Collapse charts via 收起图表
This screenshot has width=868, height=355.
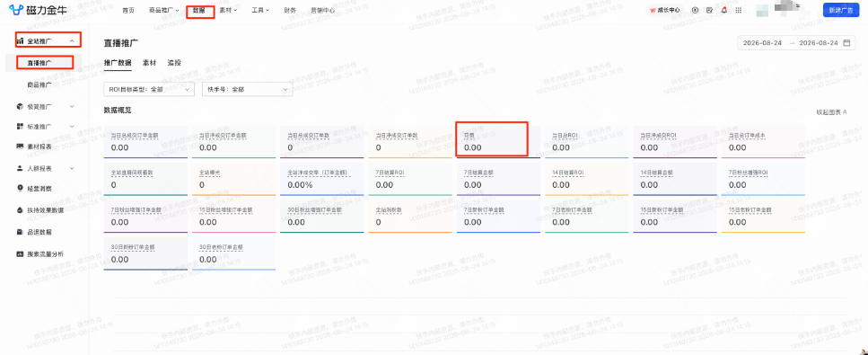point(831,112)
